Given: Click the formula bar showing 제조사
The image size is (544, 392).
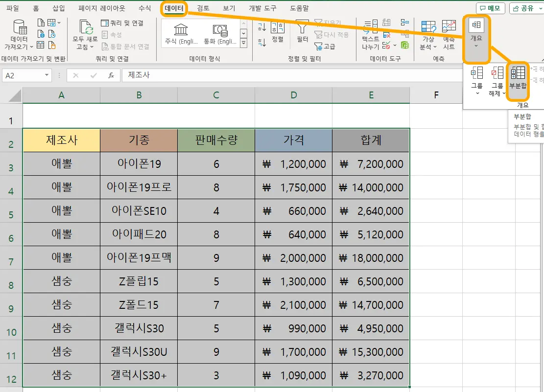Looking at the screenshot, I should coord(292,75).
